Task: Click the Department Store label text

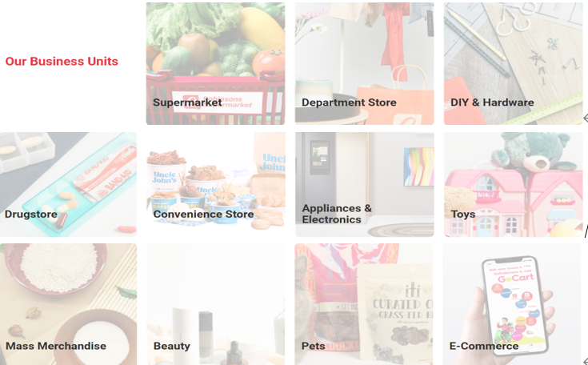Action: (x=349, y=102)
